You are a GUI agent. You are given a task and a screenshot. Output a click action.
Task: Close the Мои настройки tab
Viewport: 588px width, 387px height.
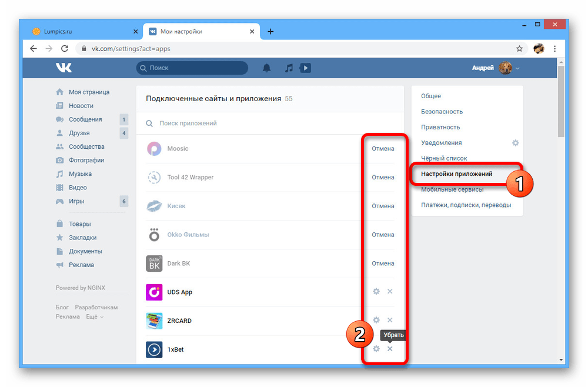(252, 32)
